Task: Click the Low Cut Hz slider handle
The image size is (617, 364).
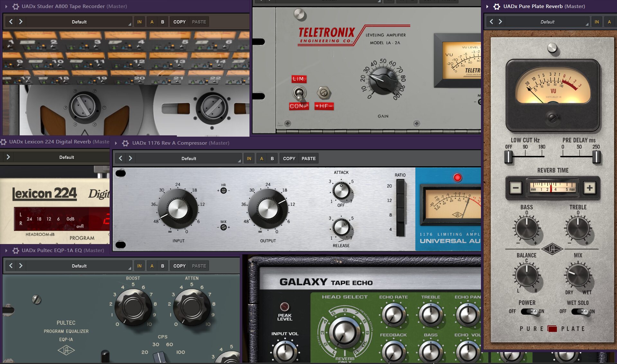Action: click(508, 157)
